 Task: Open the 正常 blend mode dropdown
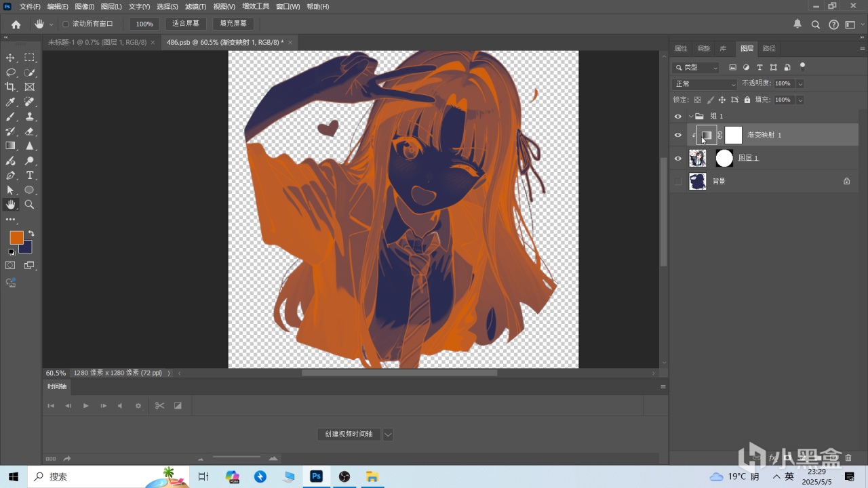pos(705,84)
